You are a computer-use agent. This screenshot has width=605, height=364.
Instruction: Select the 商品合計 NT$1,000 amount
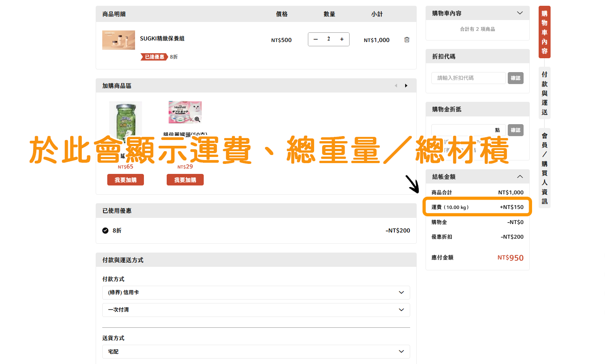point(511,192)
